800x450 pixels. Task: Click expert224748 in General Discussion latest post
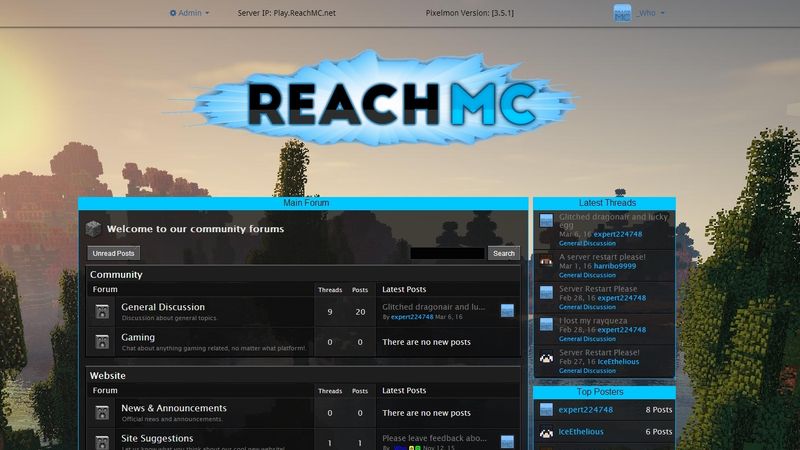tap(412, 317)
